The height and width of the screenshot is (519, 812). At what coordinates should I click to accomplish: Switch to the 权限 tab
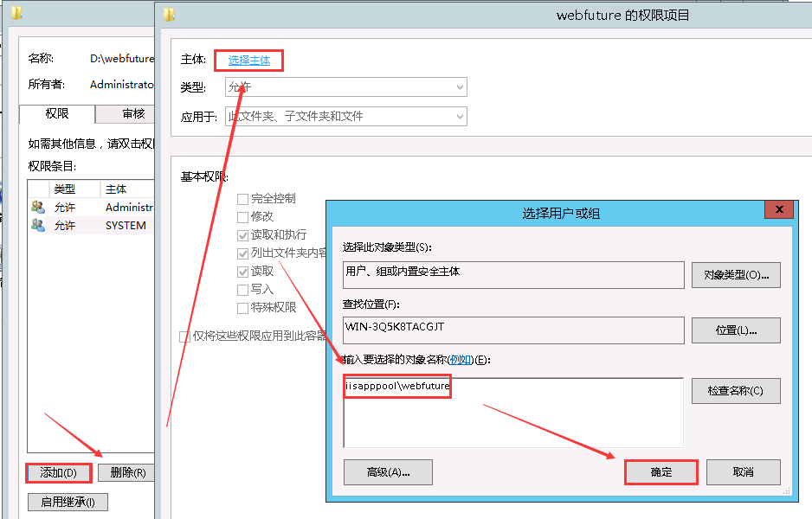[x=56, y=113]
